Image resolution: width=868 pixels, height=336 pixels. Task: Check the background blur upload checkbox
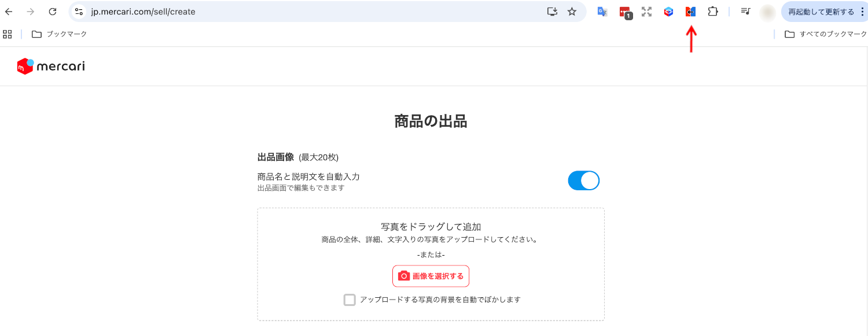click(350, 300)
